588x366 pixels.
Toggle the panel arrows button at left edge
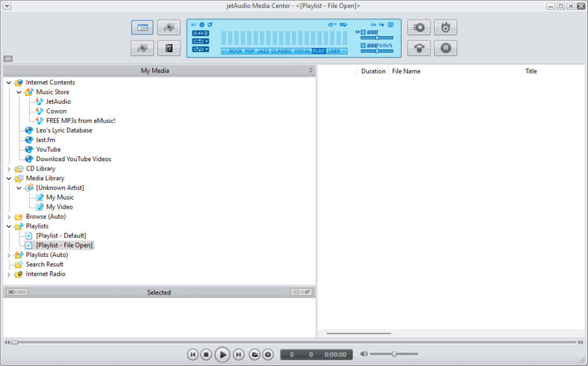click(8, 59)
